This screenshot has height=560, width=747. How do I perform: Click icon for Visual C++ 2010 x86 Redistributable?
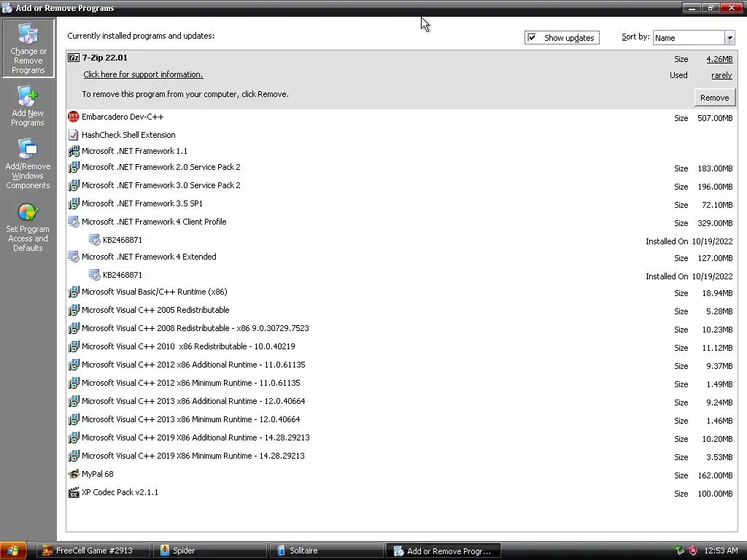(74, 346)
